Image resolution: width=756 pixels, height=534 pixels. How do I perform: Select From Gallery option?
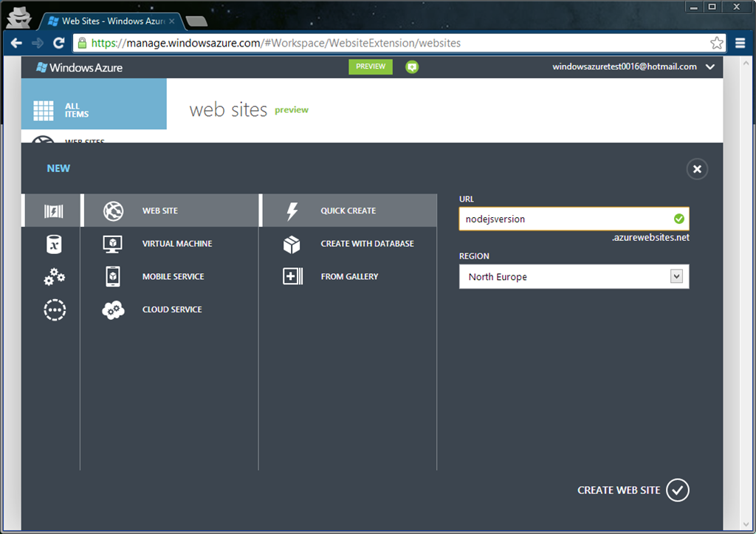point(349,277)
